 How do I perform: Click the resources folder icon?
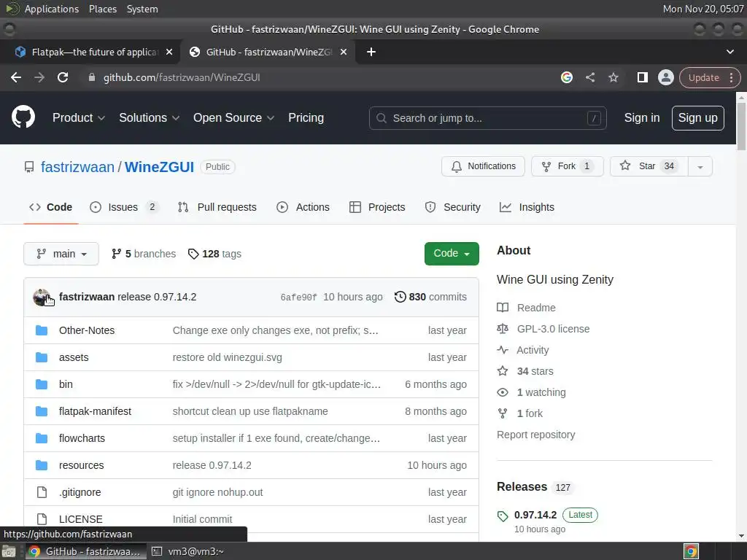[x=42, y=465]
